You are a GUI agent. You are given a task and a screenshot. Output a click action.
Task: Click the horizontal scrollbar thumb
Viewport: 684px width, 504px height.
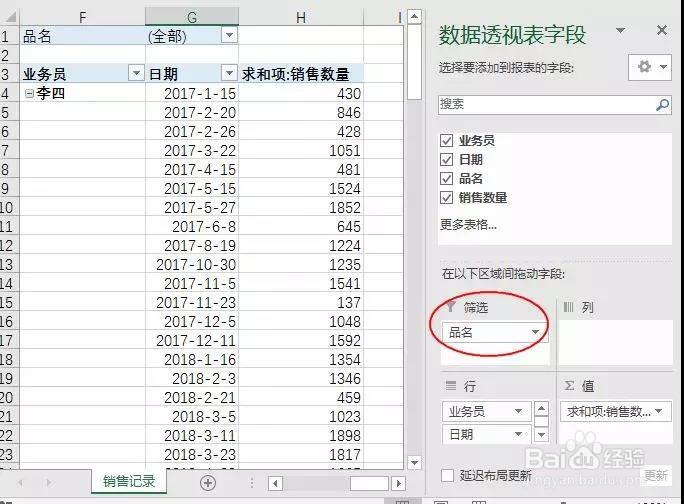tap(369, 483)
